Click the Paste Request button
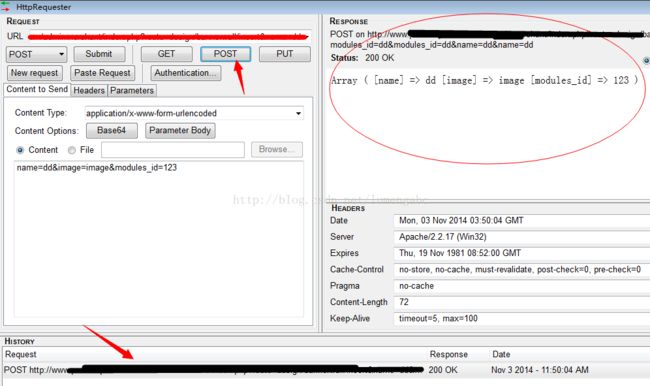Image resolution: width=650 pixels, height=386 pixels. 102,73
